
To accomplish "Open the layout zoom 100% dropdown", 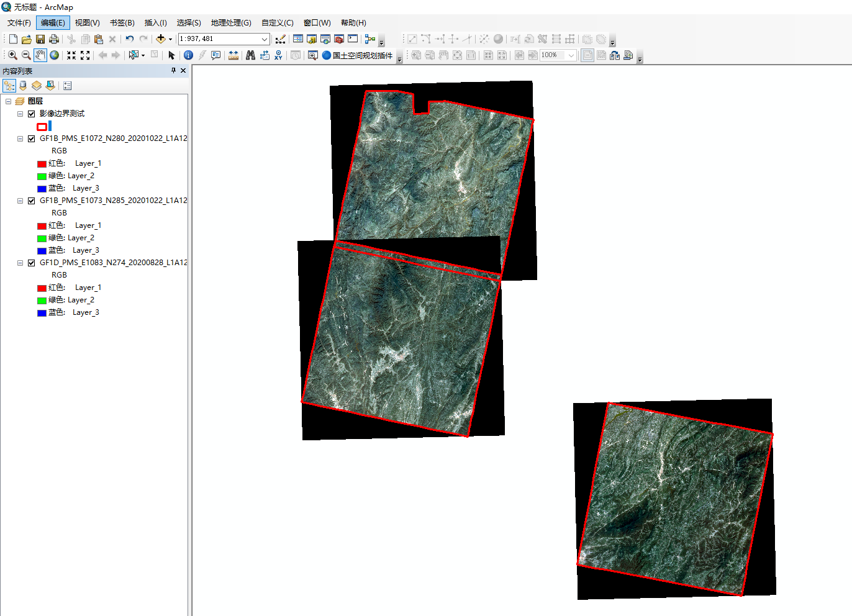I will coord(571,55).
